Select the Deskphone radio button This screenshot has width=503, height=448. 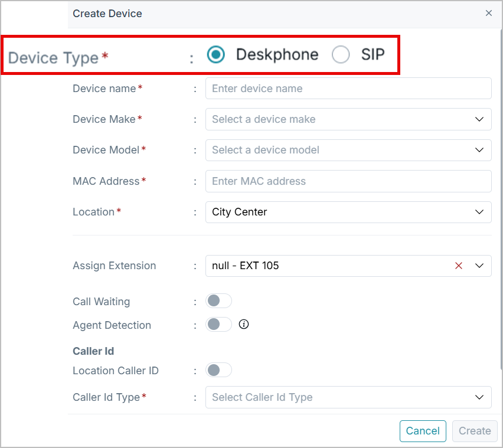[x=215, y=54]
